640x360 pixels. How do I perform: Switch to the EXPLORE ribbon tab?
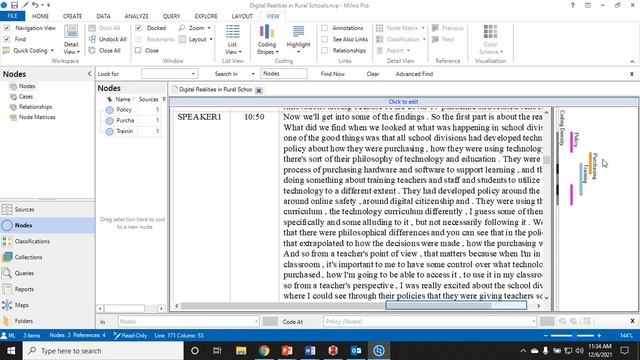point(206,16)
